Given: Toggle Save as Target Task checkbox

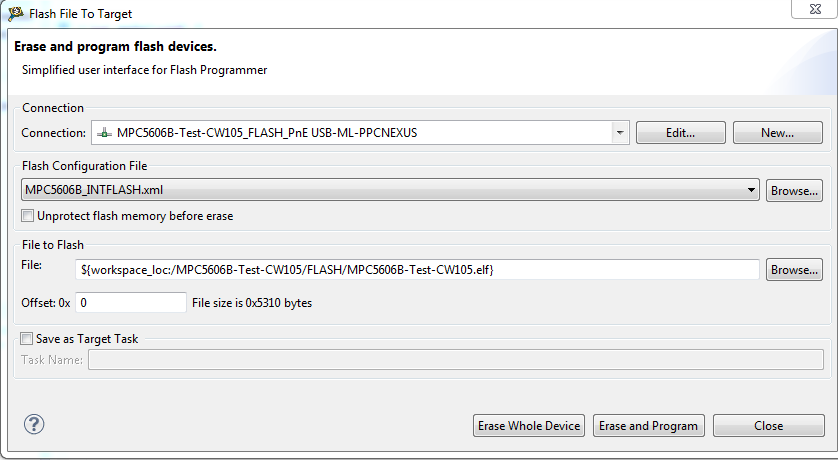Looking at the screenshot, I should point(26,339).
